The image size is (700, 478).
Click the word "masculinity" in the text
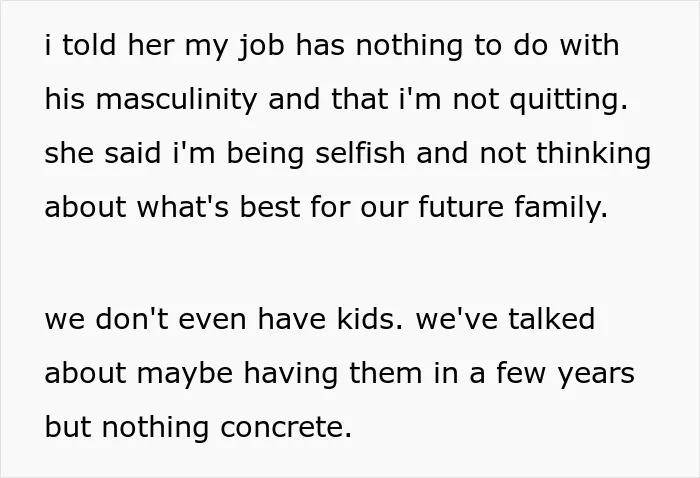tap(176, 100)
